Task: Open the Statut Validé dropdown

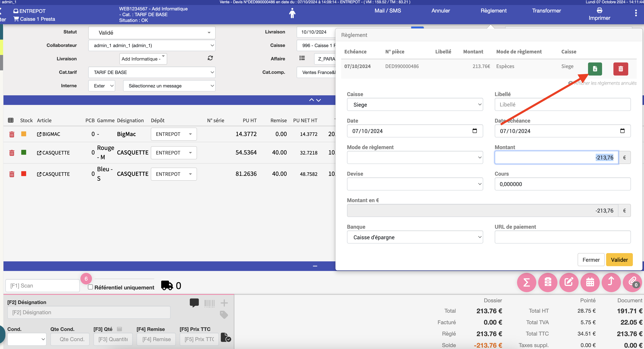Action: 152,33
